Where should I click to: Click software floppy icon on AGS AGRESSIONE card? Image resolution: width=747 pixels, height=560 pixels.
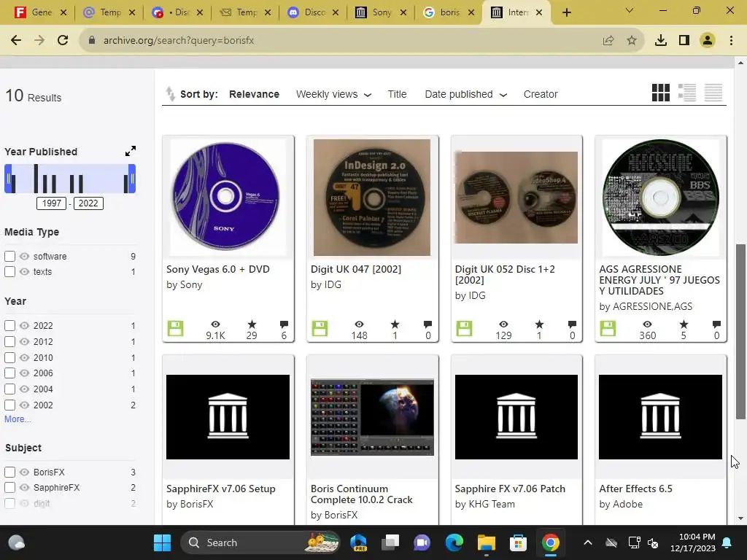(x=608, y=329)
